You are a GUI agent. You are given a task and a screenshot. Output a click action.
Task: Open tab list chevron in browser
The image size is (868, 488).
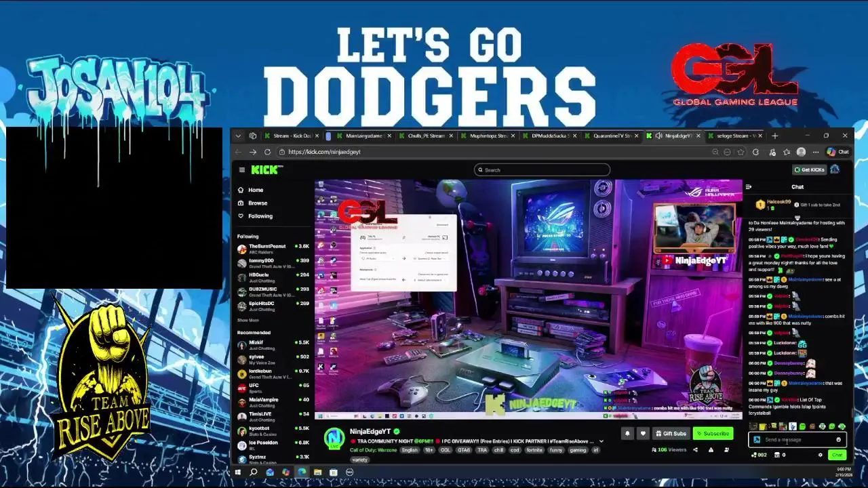[x=238, y=136]
